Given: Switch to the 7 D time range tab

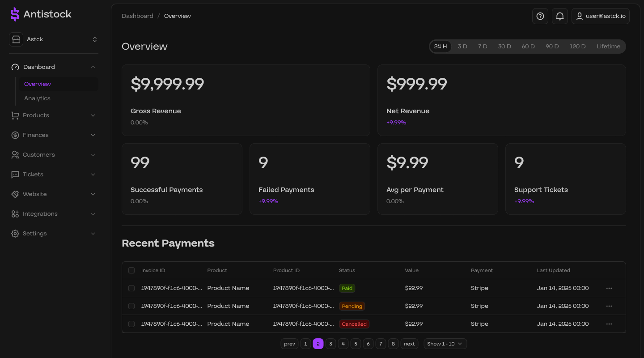Looking at the screenshot, I should 483,46.
